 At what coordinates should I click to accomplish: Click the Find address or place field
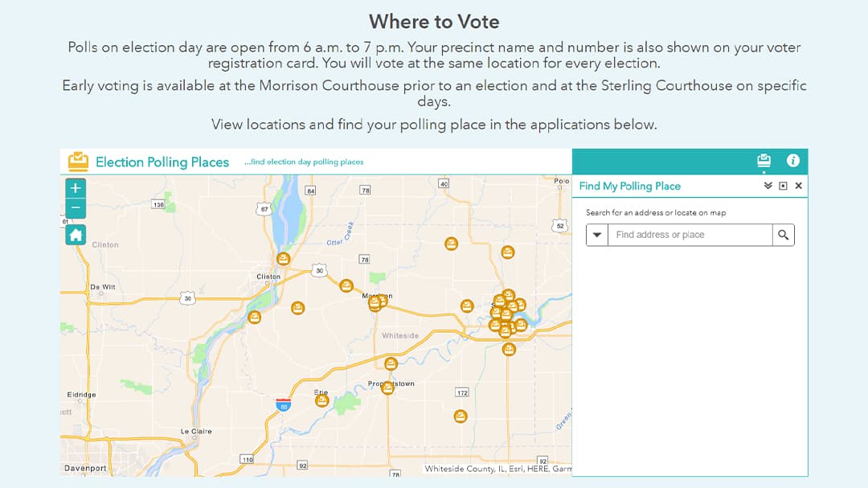690,235
